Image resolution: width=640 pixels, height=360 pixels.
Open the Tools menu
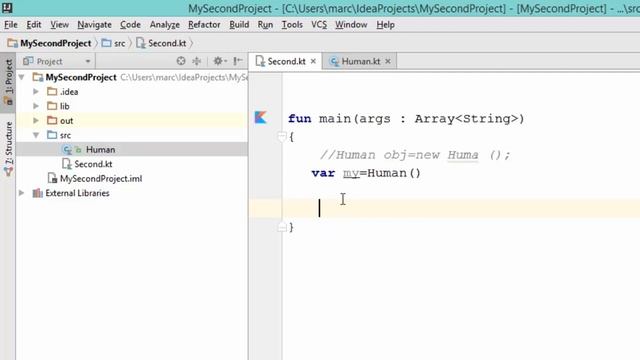pos(292,25)
